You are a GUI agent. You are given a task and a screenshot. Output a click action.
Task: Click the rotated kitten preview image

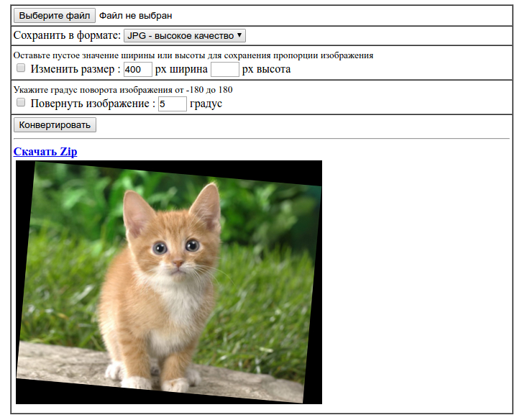pos(169,282)
